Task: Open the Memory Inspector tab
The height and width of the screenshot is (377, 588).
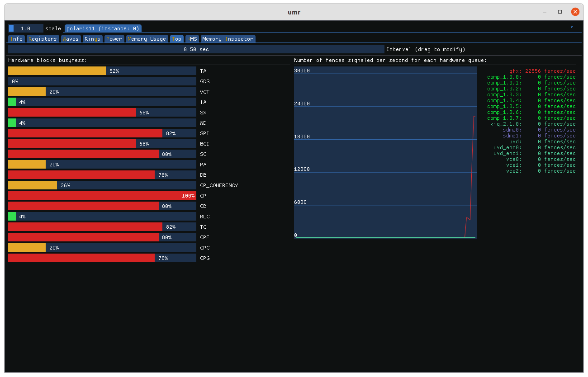Action: tap(228, 39)
